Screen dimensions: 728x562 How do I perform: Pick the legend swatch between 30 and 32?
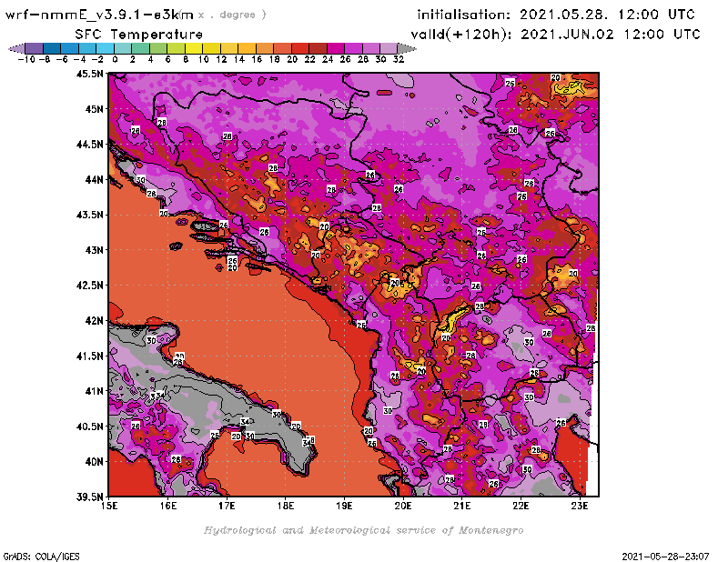tap(389, 48)
